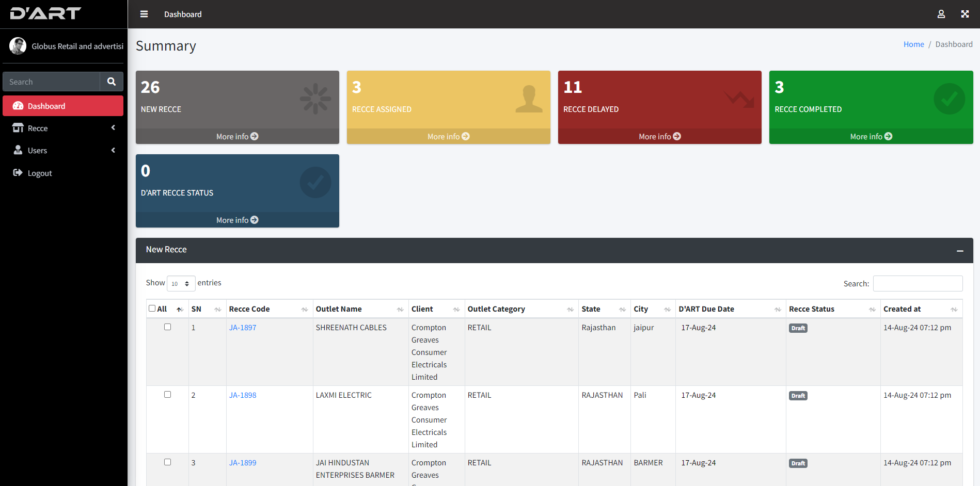Go to Home breadcrumb link

point(913,44)
